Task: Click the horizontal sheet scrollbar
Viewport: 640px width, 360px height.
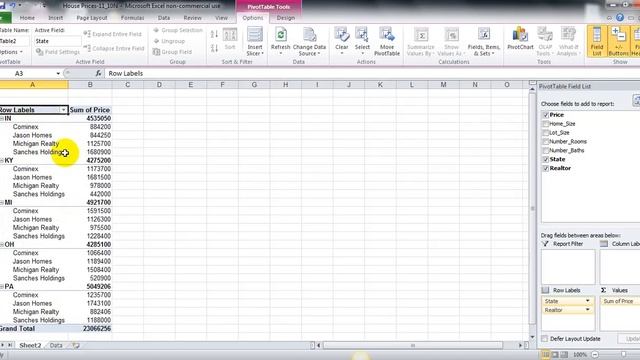Action: pos(413,345)
